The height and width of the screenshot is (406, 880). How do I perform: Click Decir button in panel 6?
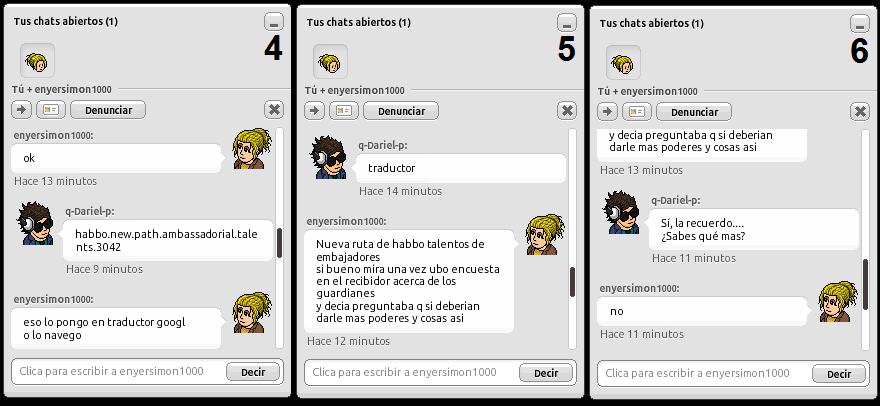pyautogui.click(x=839, y=374)
